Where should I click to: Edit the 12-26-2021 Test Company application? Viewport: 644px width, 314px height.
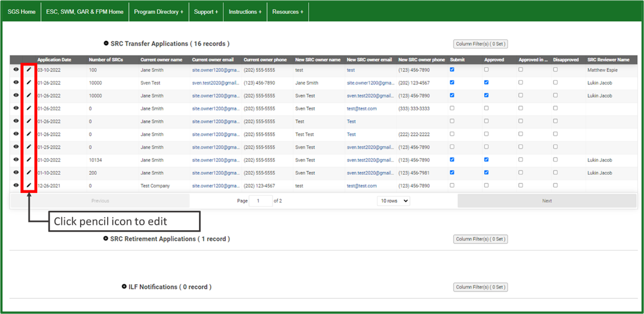(x=29, y=185)
